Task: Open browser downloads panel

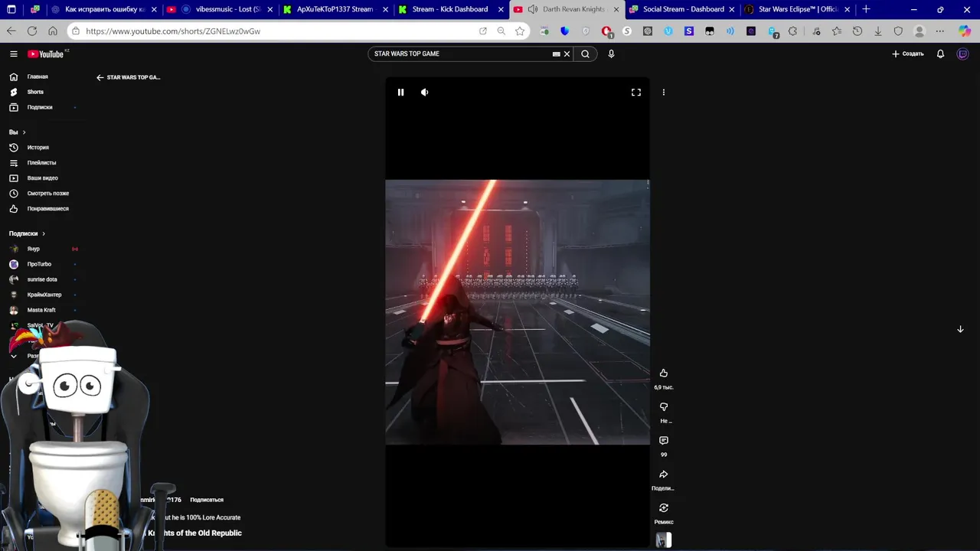Action: point(878,31)
